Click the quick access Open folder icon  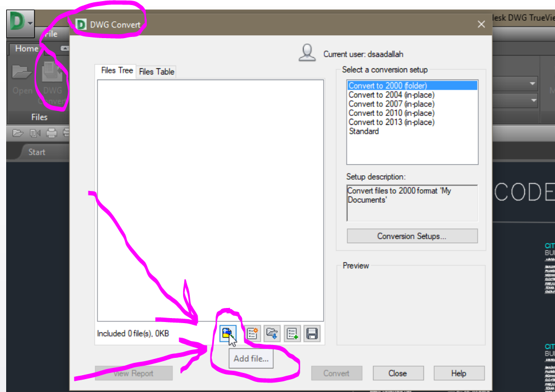(x=18, y=133)
